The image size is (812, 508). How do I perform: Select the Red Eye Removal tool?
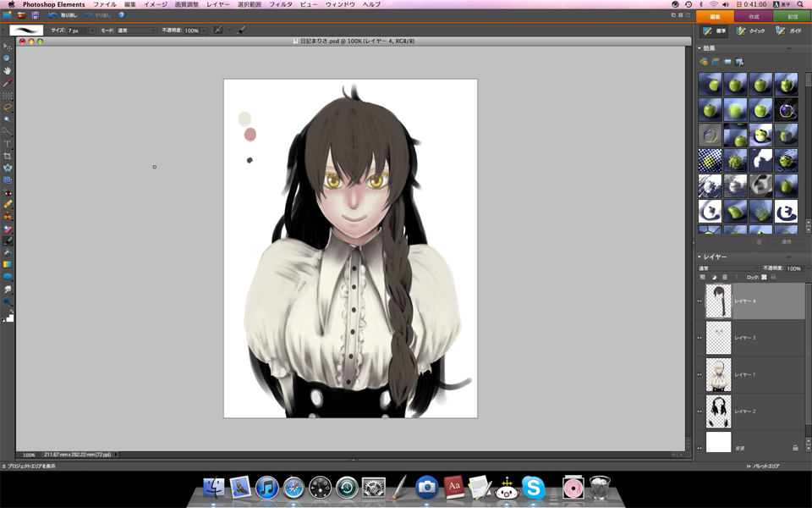pyautogui.click(x=8, y=192)
